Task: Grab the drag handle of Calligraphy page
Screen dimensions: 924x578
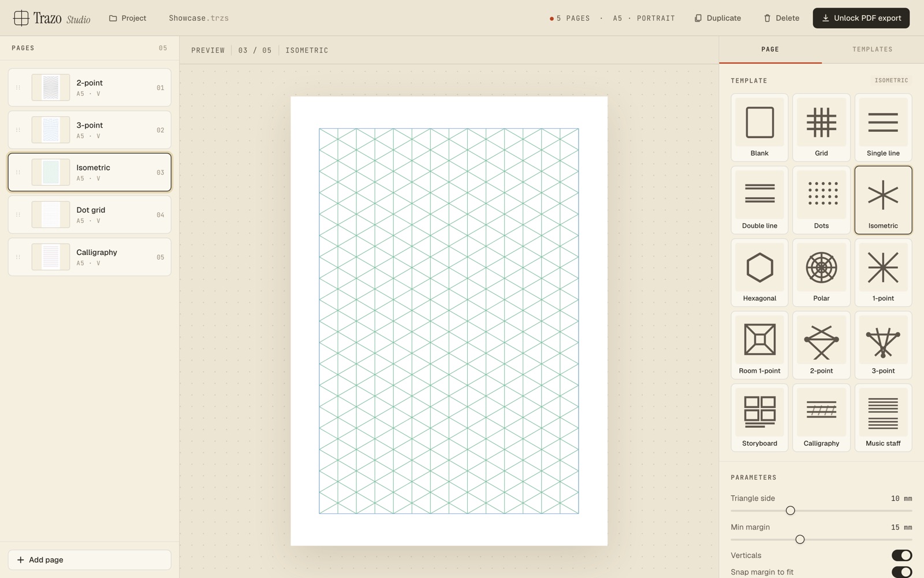Action: [18, 257]
